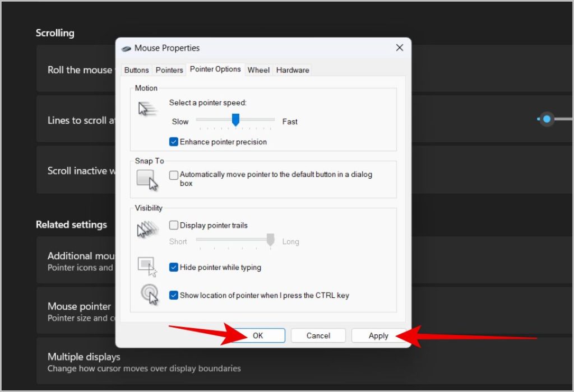This screenshot has width=574, height=392.
Task: Enable automatically move pointer to default button
Action: point(174,175)
